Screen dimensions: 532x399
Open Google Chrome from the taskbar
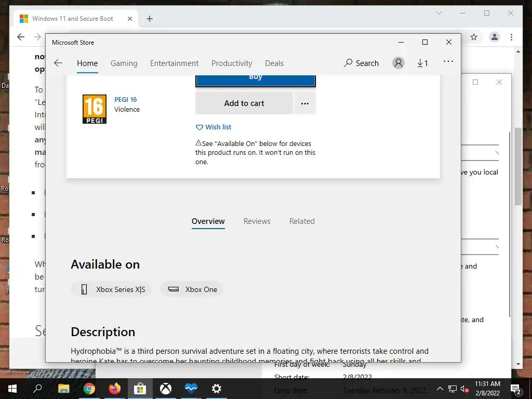tap(89, 389)
